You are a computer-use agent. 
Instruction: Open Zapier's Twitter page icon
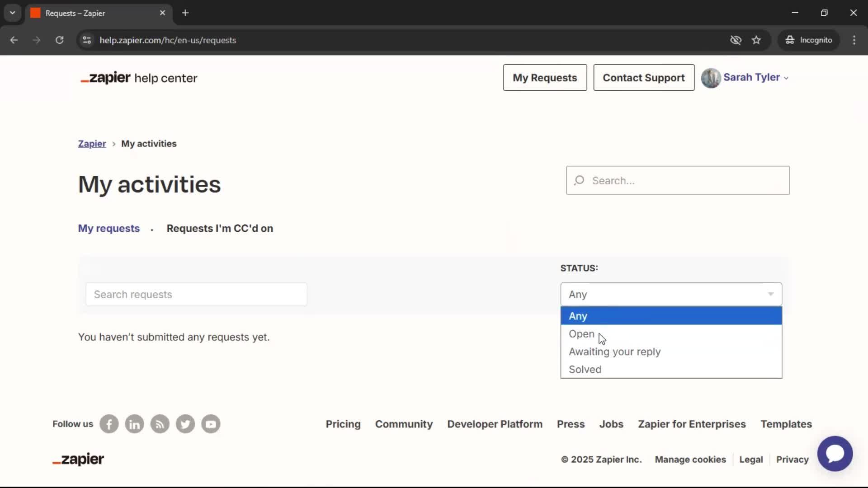pos(185,424)
